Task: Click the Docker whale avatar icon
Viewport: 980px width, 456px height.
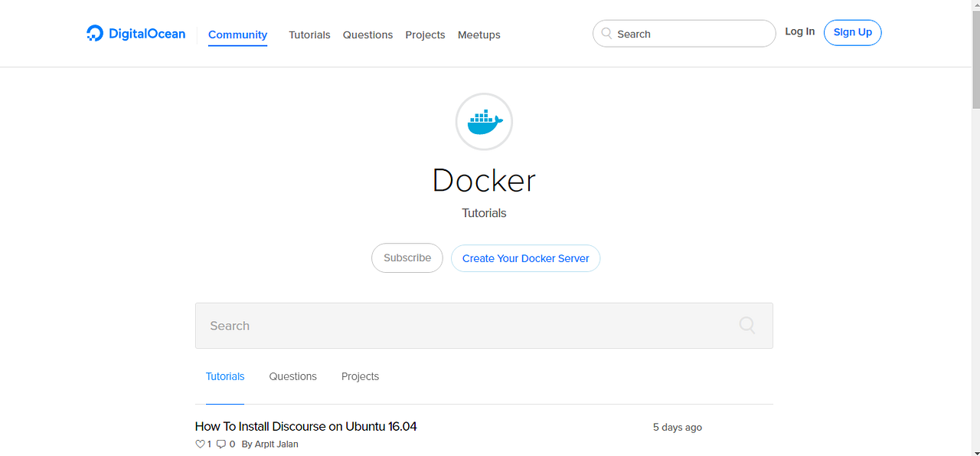Action: pyautogui.click(x=484, y=121)
